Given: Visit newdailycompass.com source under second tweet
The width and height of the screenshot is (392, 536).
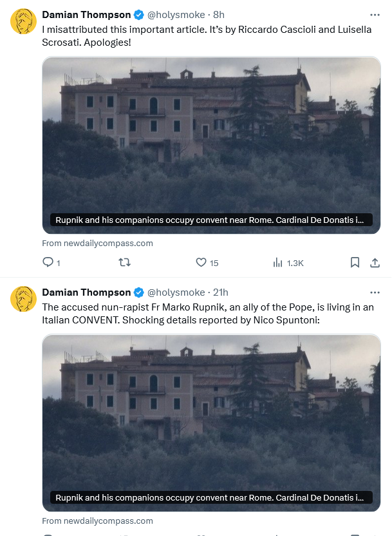Looking at the screenshot, I should coord(97,521).
